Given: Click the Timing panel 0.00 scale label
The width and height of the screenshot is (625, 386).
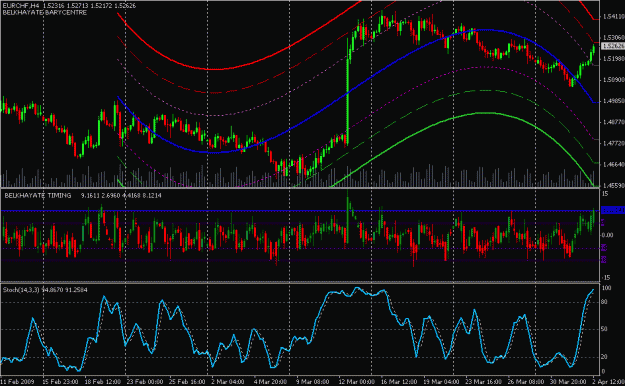Looking at the screenshot, I should click(x=607, y=235).
